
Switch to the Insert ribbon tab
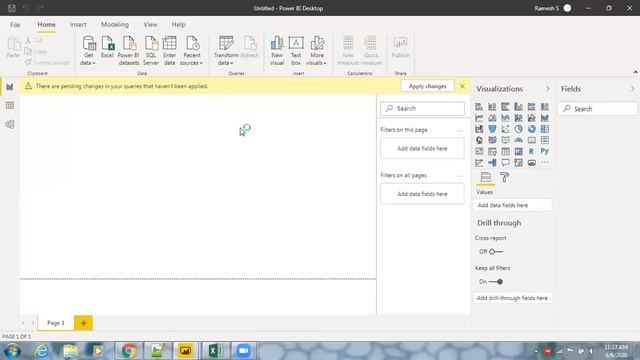click(x=78, y=24)
